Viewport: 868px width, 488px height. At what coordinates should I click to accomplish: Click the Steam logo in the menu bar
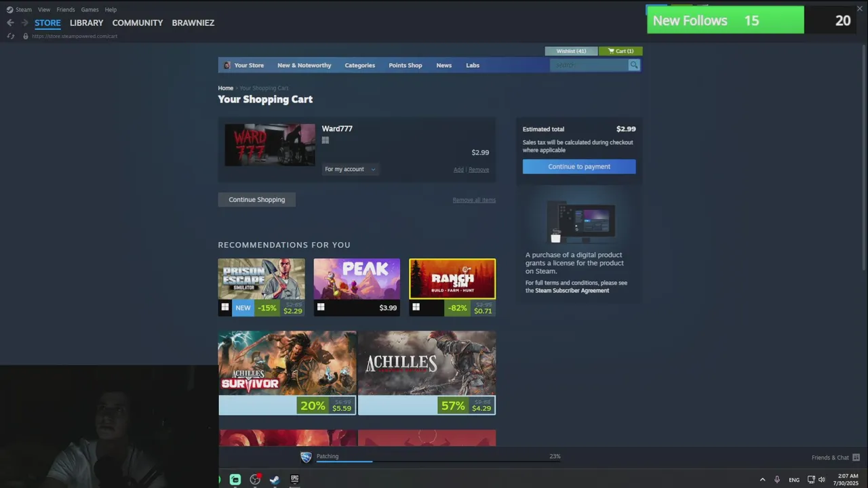click(x=9, y=9)
